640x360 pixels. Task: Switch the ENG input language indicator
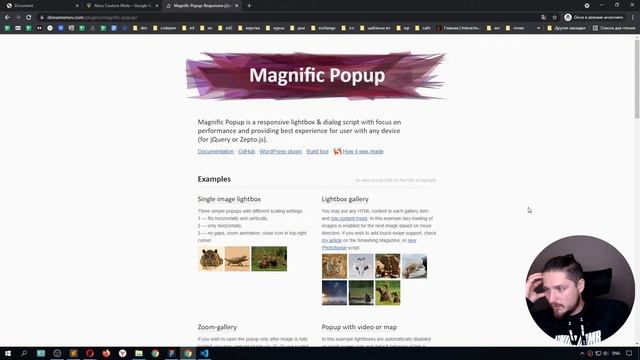(616, 353)
